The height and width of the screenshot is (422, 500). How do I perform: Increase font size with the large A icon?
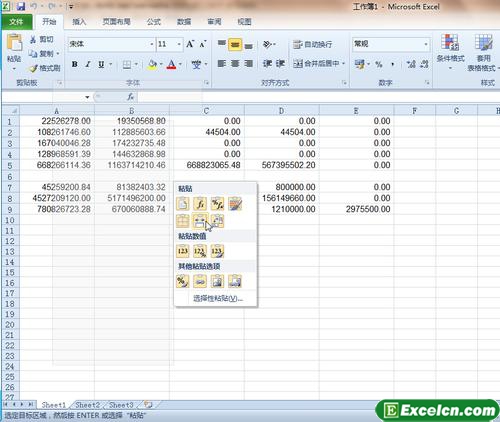[x=190, y=44]
